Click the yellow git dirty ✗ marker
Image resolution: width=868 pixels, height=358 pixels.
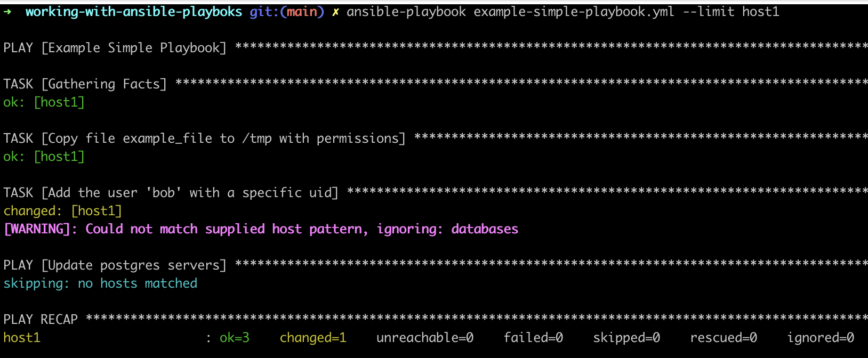pos(335,12)
